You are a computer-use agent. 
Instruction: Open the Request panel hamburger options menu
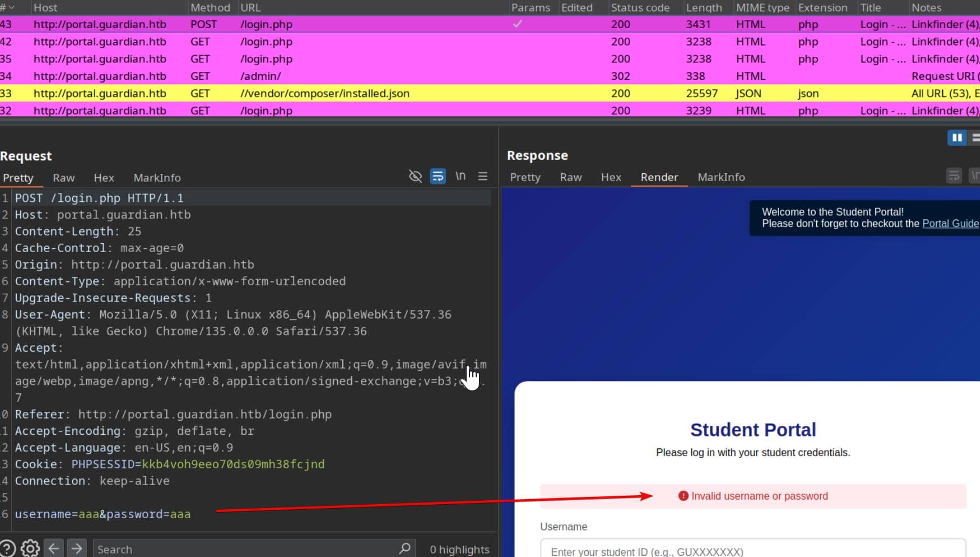(x=483, y=177)
